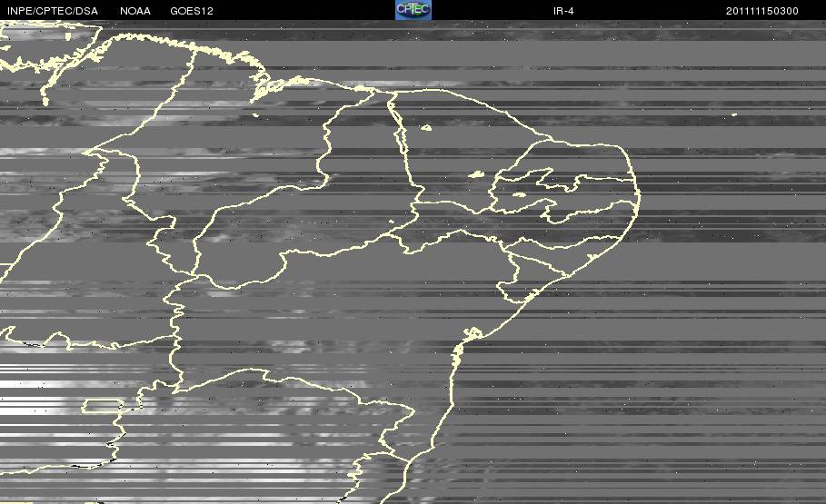Click the INPE/CPTEC/DSA header text
826x504 pixels.
click(x=53, y=11)
